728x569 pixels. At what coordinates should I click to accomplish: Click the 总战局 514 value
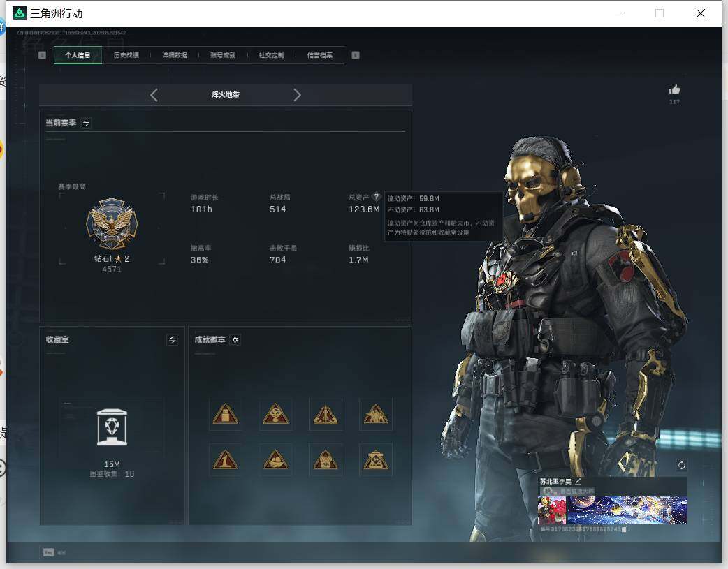coord(277,209)
